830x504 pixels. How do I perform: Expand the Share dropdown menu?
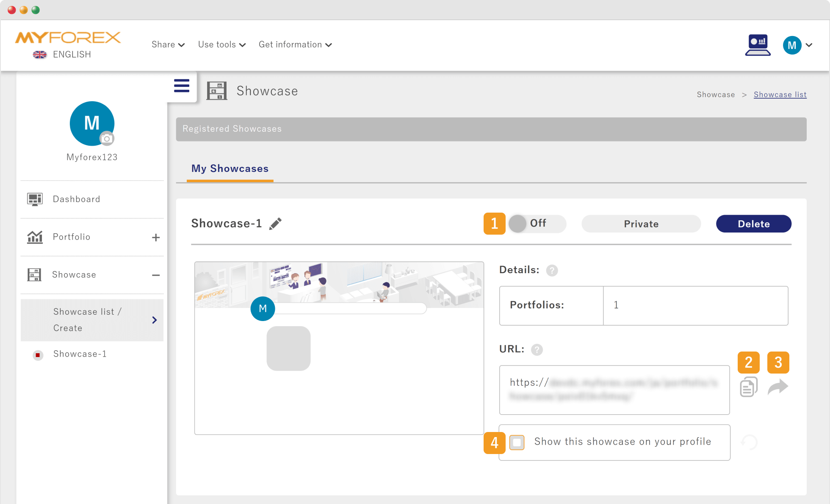168,44
